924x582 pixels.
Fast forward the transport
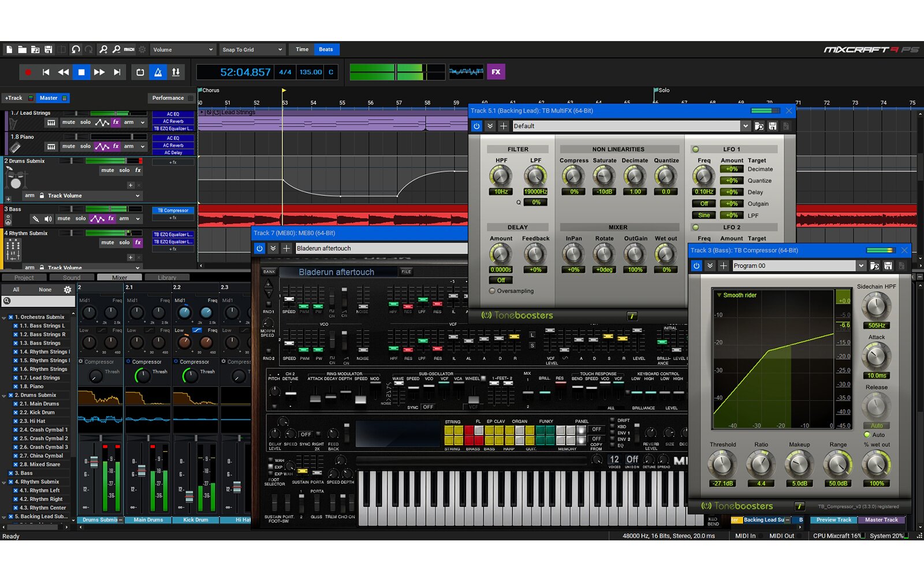99,72
